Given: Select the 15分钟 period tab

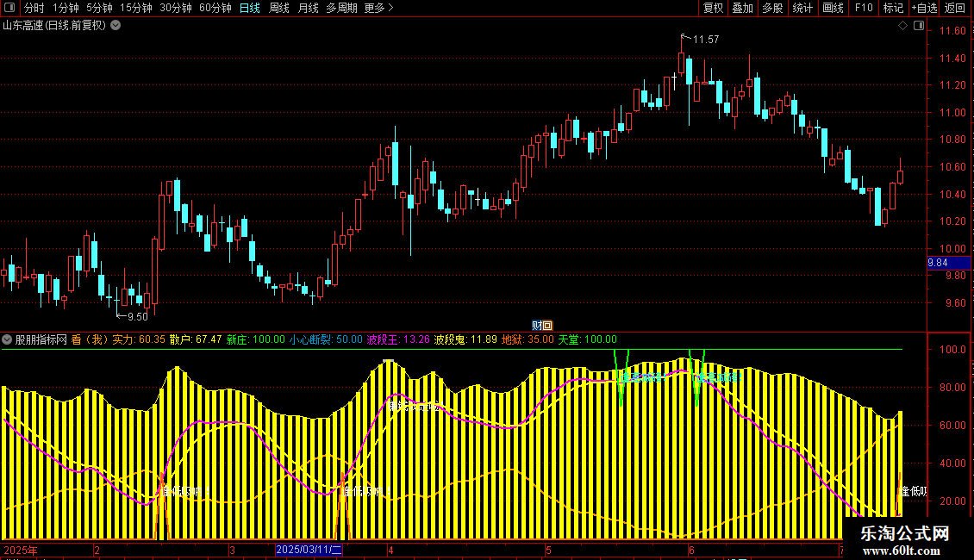Looking at the screenshot, I should [136, 8].
